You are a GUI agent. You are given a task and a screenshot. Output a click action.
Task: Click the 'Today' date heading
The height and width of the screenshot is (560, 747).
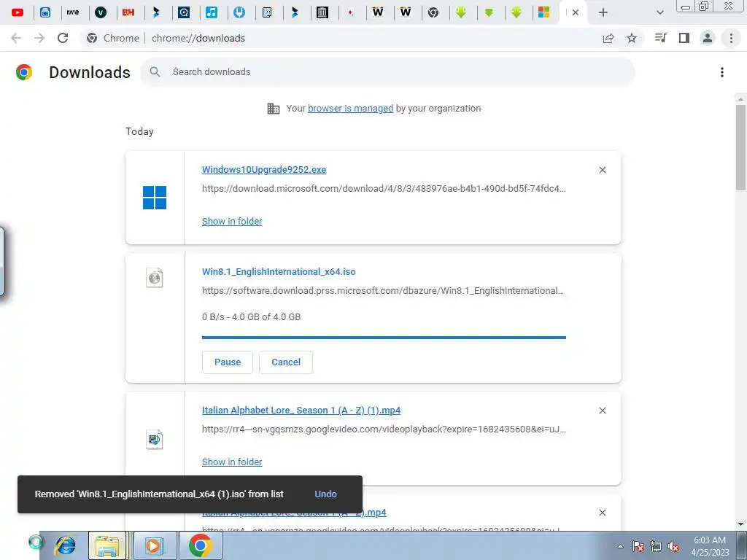pos(139,131)
